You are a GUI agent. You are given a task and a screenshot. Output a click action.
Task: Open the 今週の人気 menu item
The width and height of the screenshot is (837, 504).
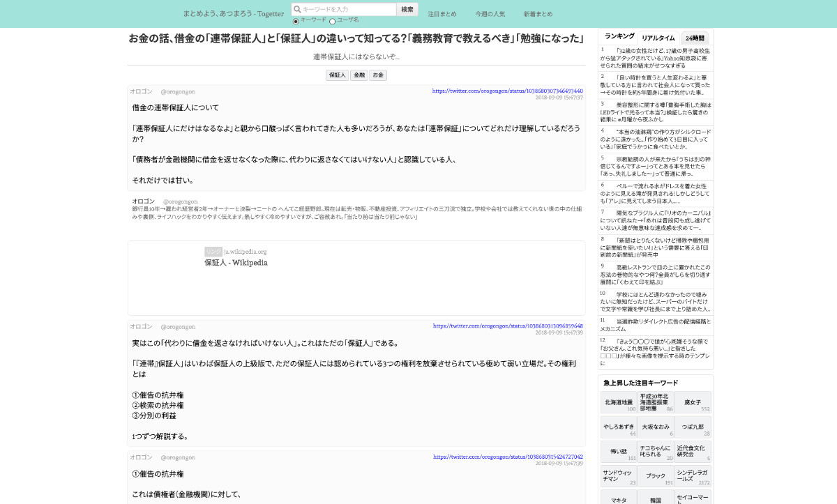click(490, 13)
